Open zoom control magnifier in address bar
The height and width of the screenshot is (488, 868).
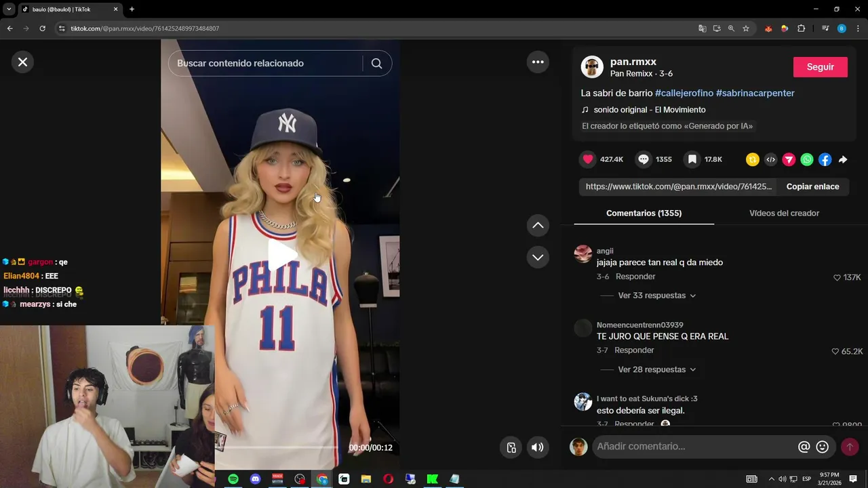(x=731, y=28)
